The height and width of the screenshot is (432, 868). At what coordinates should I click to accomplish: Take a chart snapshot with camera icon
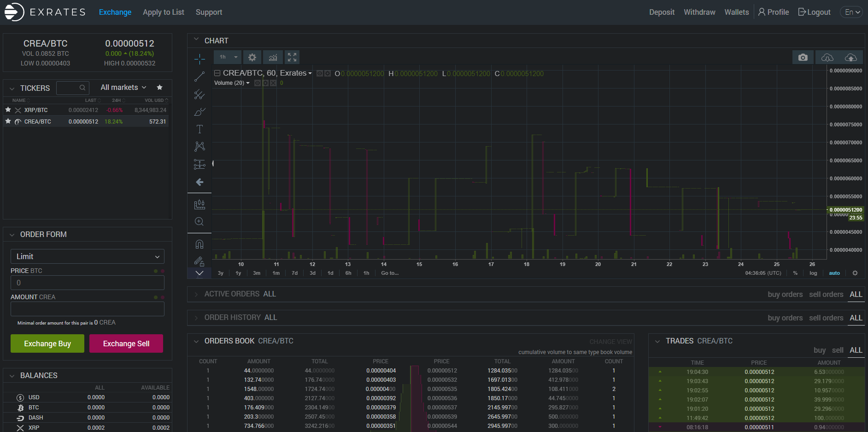coord(803,57)
